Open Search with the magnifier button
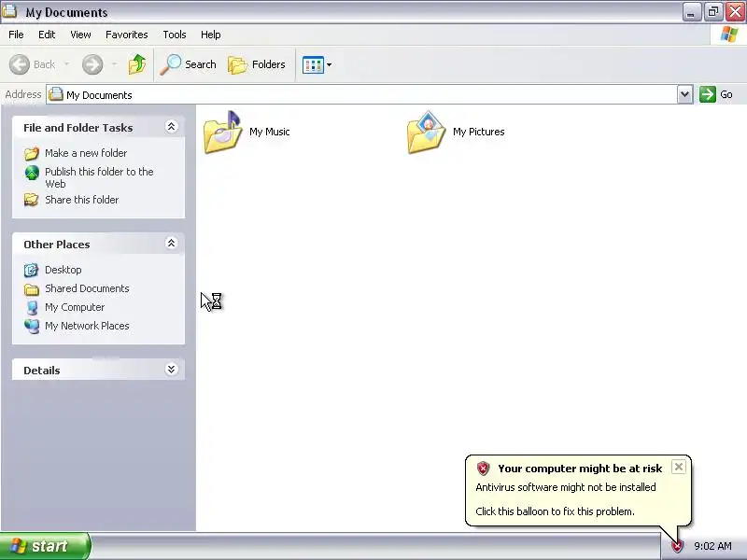Viewport: 747px width, 560px height. [189, 64]
